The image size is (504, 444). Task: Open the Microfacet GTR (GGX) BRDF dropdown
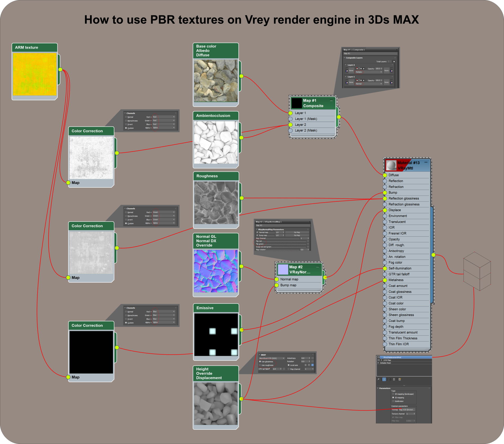pos(272,358)
